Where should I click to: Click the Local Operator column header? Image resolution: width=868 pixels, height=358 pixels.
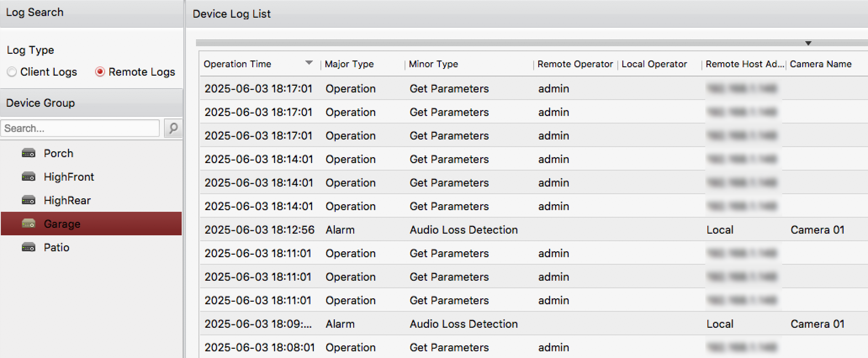click(654, 64)
